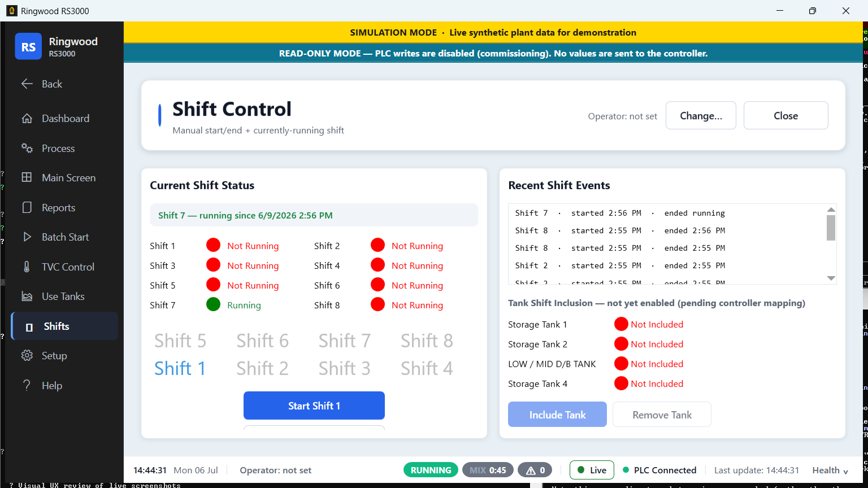Click Shift 7 green running indicator
Screen dimensions: 868x488
coord(213,304)
